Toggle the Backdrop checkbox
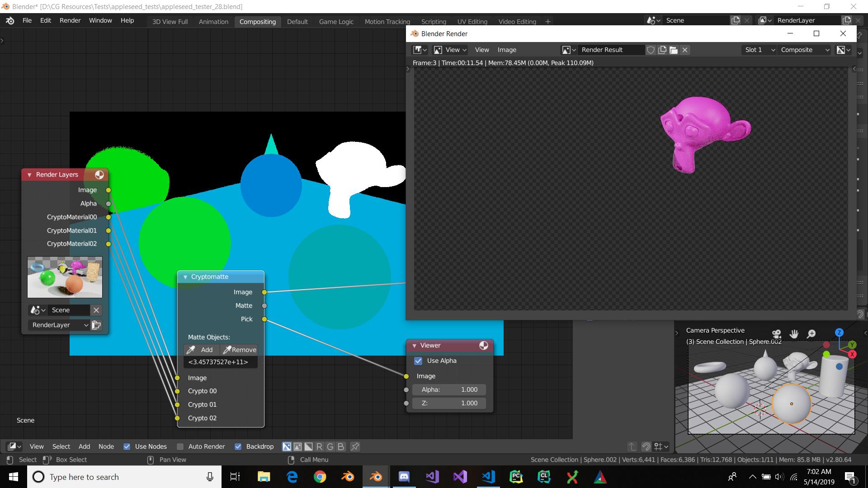The width and height of the screenshot is (868, 488). tap(238, 446)
